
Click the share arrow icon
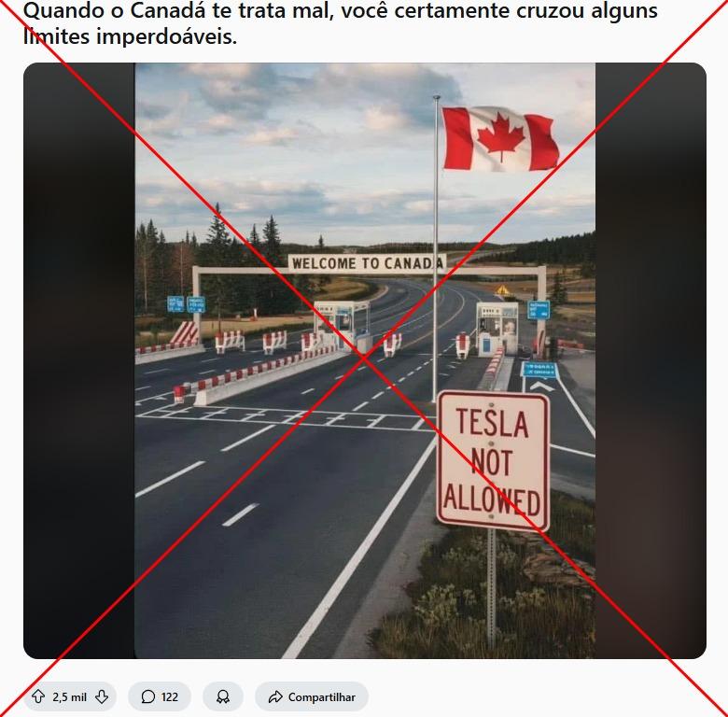tap(275, 696)
